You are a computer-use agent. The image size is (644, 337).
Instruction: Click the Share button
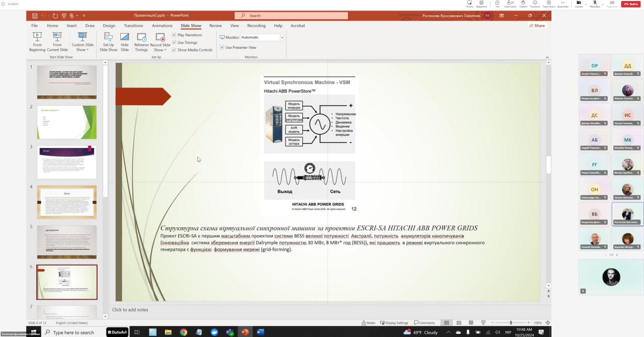537,26
